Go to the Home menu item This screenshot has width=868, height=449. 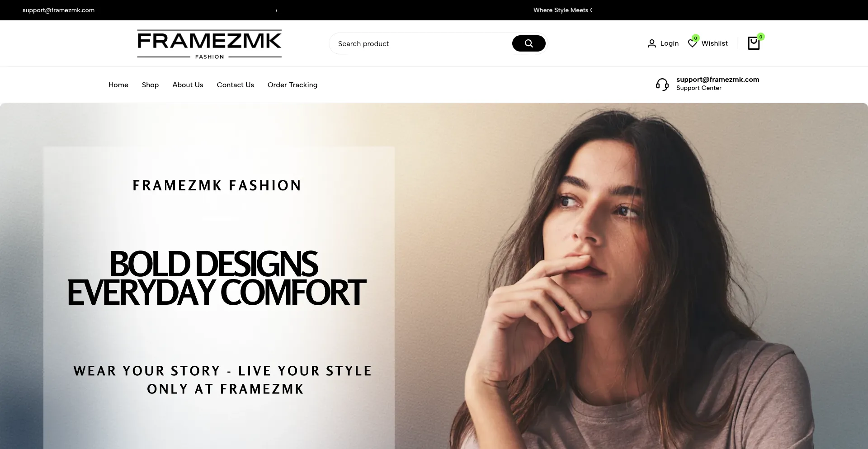[118, 85]
